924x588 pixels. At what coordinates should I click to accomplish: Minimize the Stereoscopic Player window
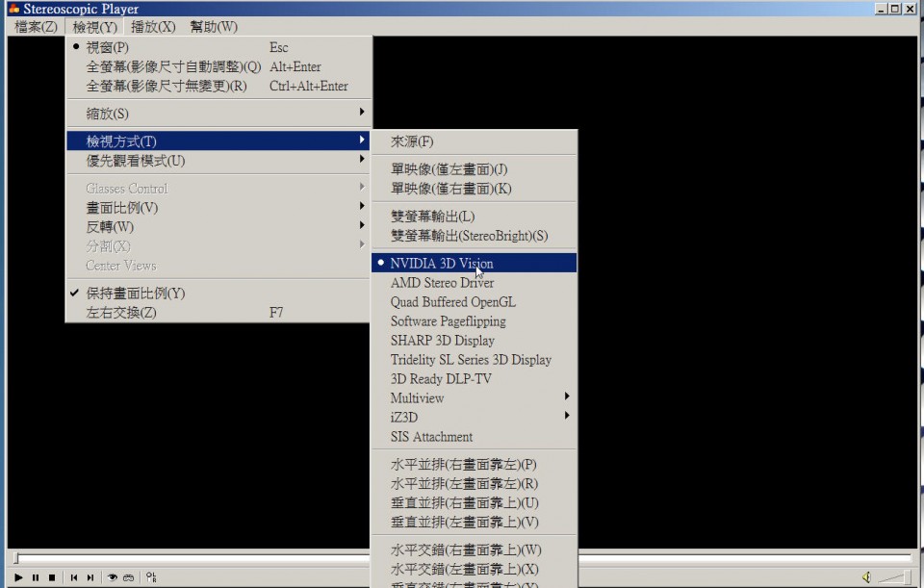tap(881, 9)
